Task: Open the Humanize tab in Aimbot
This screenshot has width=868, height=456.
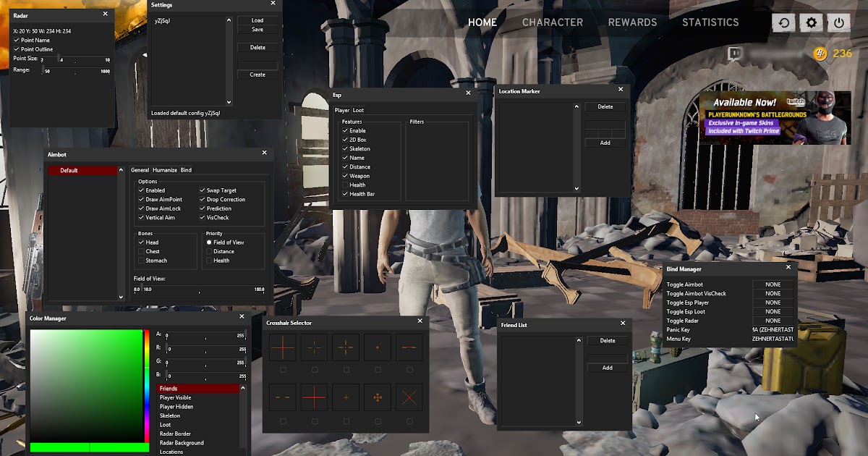Action: click(x=164, y=170)
